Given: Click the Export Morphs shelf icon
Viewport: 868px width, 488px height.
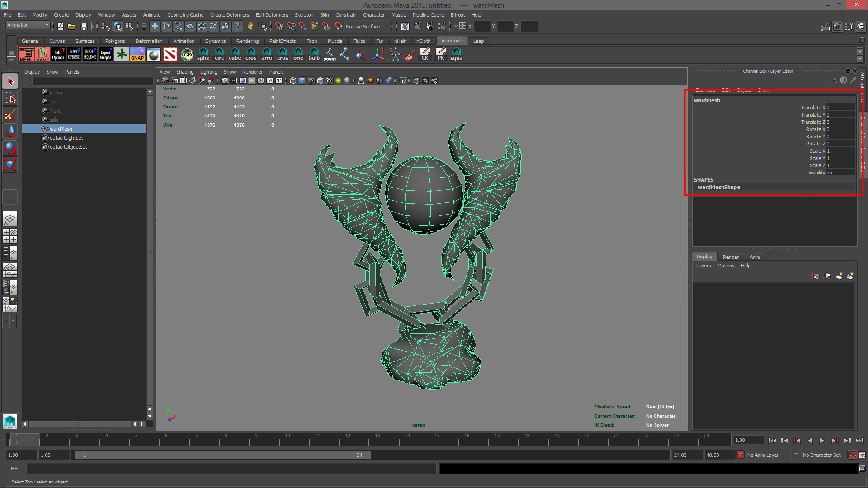Looking at the screenshot, I should [x=105, y=55].
